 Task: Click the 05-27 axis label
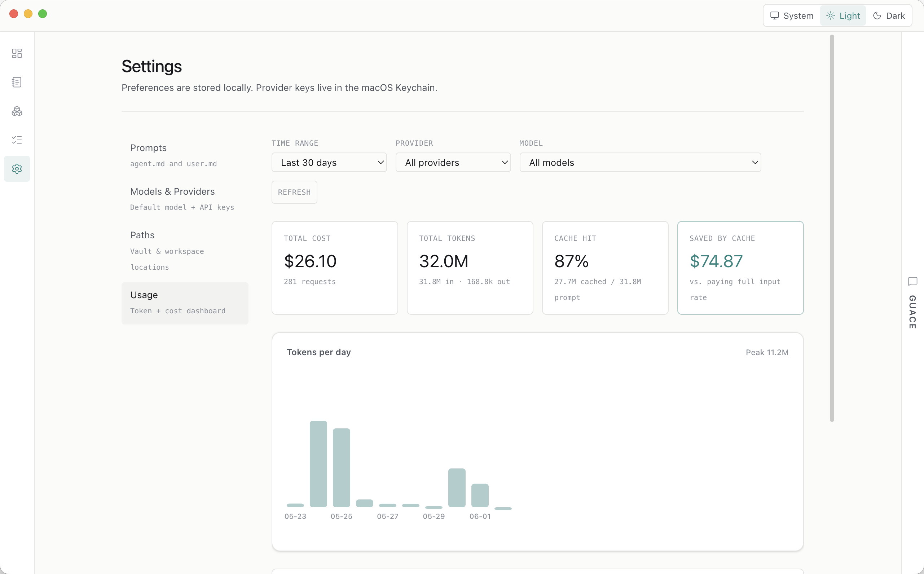coord(388,516)
